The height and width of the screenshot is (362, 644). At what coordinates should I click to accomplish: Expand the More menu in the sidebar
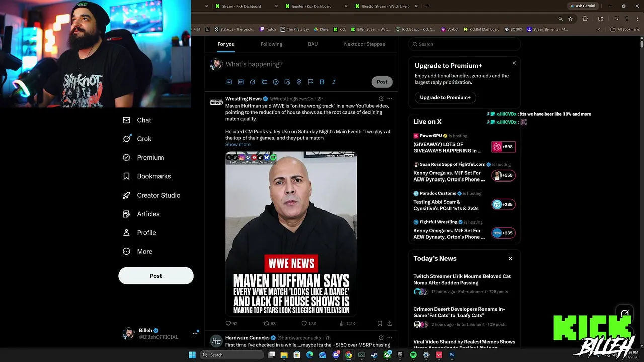pos(137,251)
